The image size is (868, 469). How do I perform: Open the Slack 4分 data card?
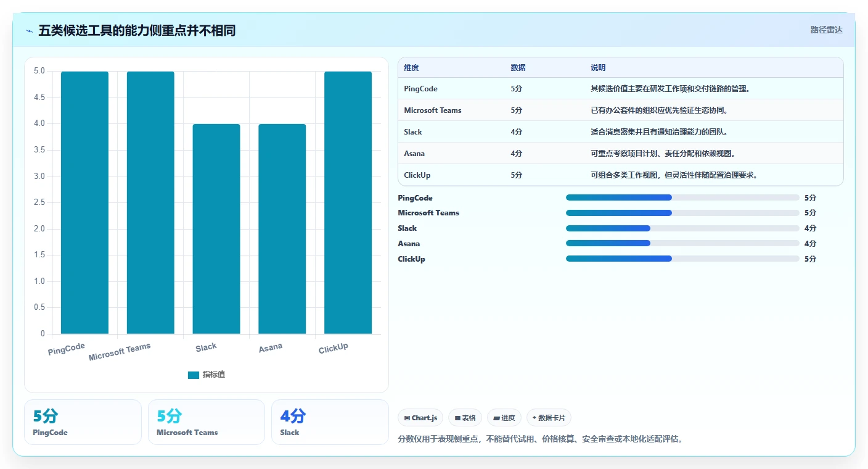(330, 422)
